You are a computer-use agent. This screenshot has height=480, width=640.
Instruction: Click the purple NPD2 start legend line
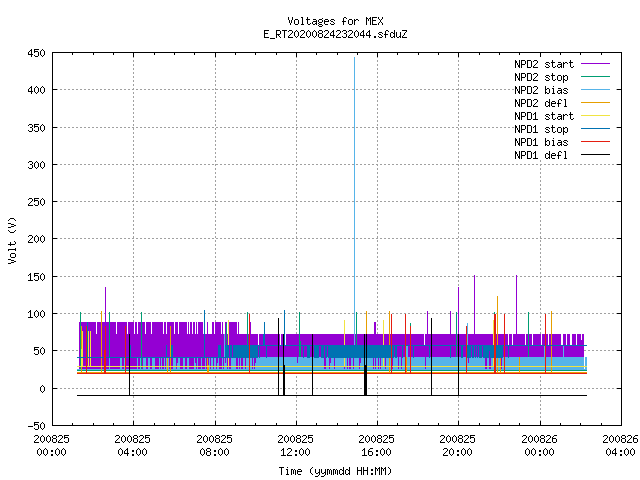point(595,64)
